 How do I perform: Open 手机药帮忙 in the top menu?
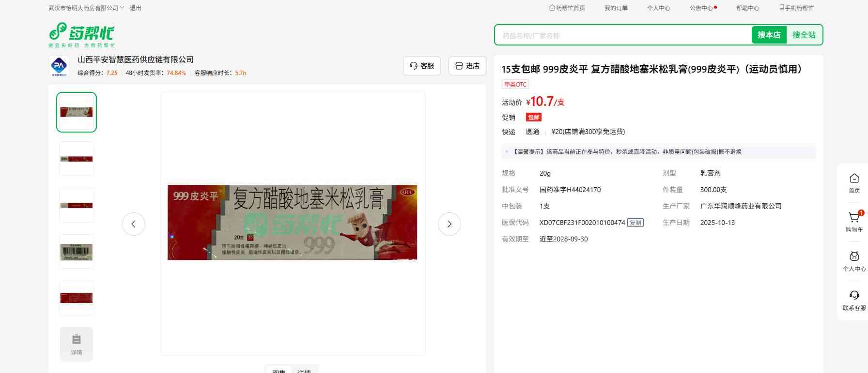coord(796,8)
